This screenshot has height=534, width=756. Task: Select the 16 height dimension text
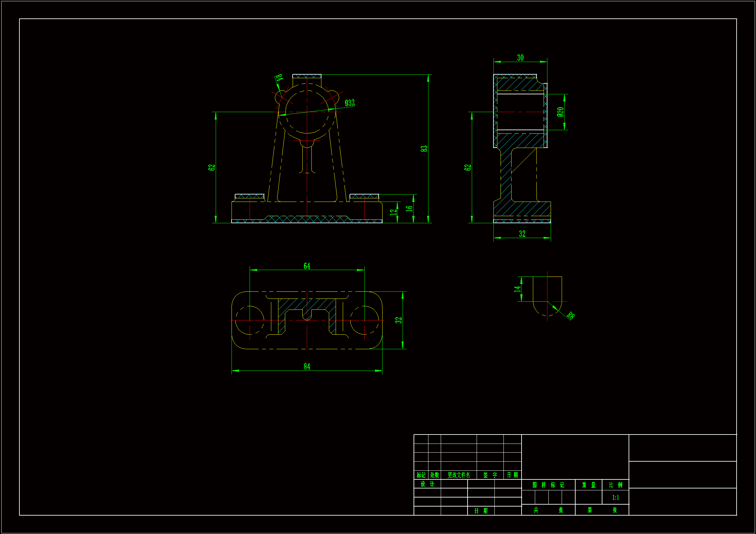click(409, 208)
